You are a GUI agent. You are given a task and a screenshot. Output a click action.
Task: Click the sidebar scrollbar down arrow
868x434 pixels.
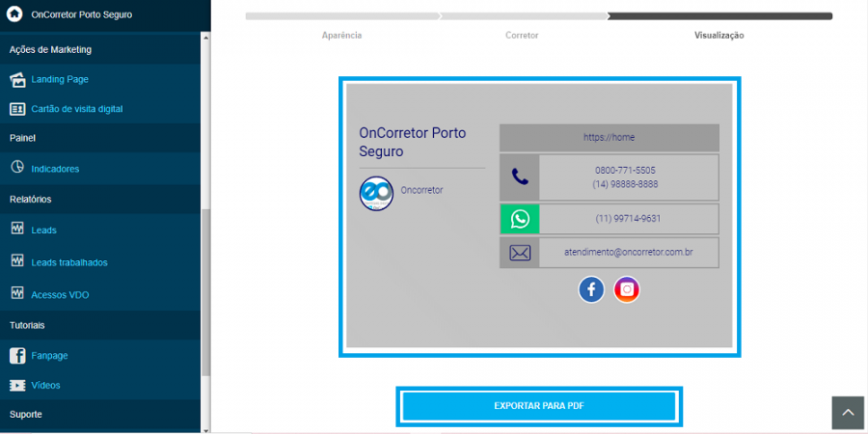pos(206,429)
